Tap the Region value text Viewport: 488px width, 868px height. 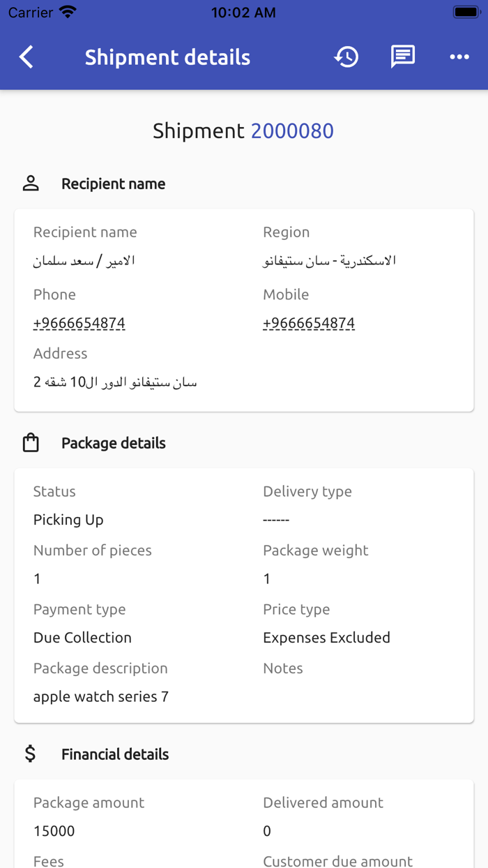click(329, 261)
